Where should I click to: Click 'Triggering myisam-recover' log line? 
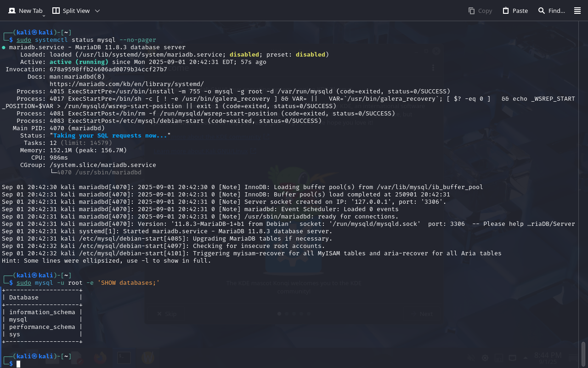tap(252, 253)
